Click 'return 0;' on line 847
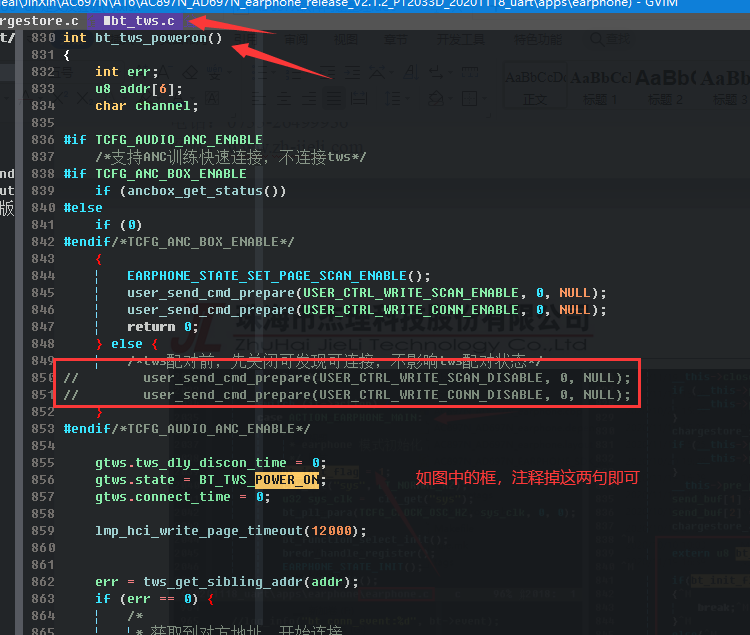This screenshot has height=635, width=750. pyautogui.click(x=162, y=327)
